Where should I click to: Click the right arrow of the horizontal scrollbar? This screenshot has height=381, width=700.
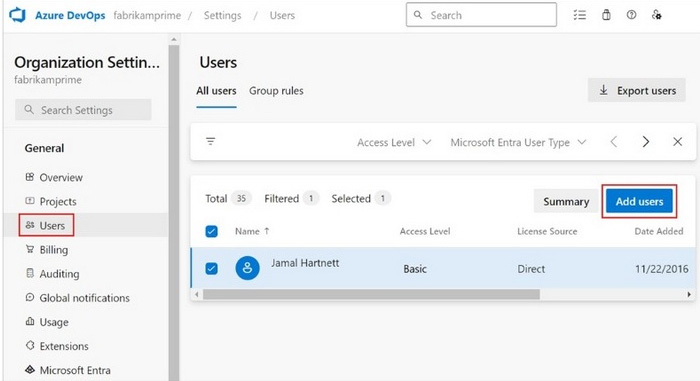(x=689, y=294)
